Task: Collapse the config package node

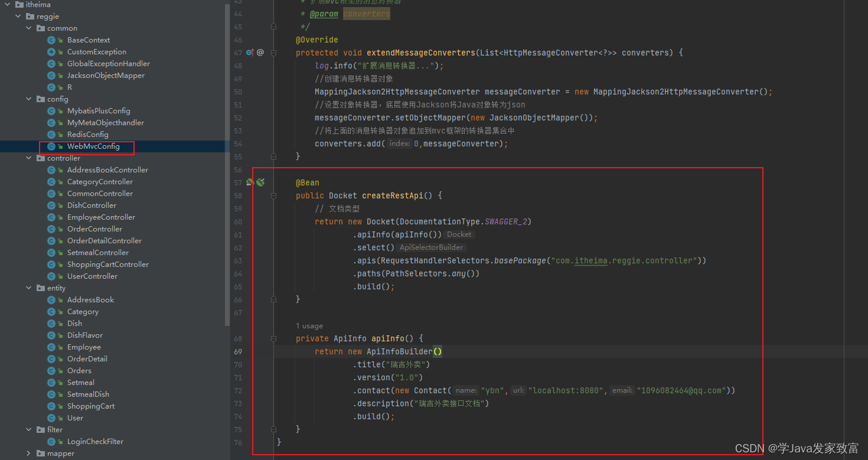Action: 29,99
